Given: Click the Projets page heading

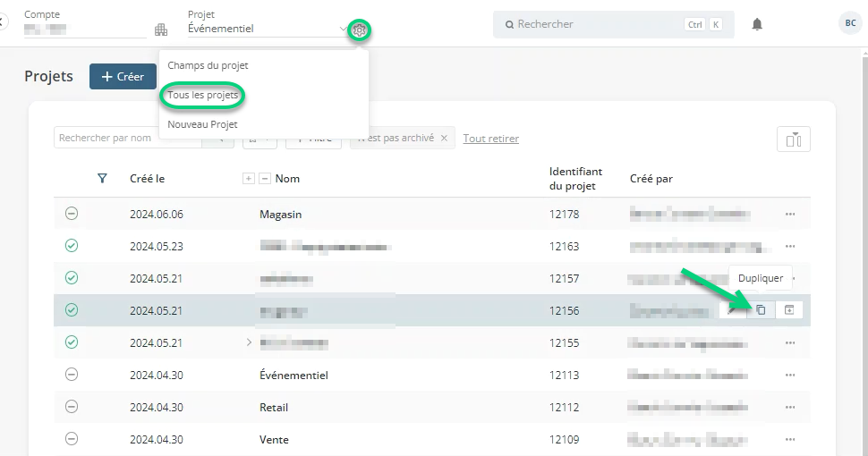Looking at the screenshot, I should click(48, 76).
